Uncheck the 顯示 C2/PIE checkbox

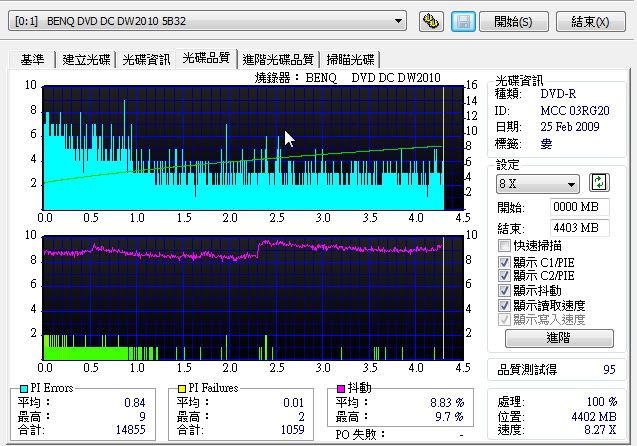(x=504, y=276)
